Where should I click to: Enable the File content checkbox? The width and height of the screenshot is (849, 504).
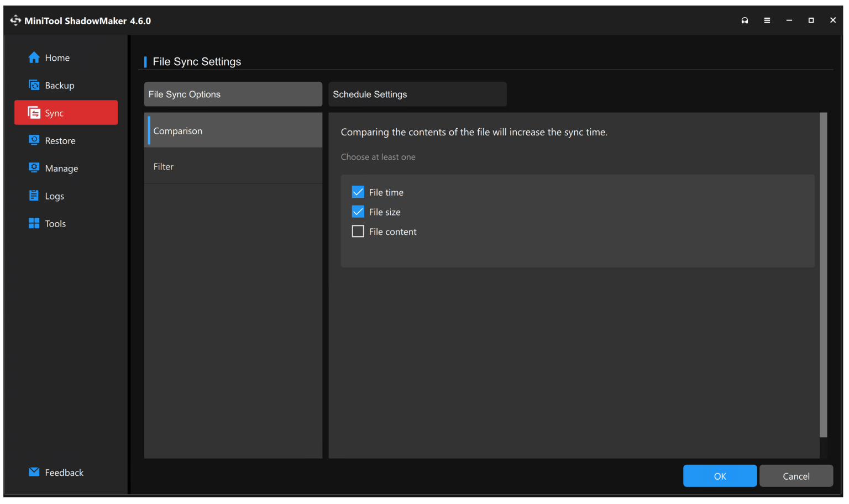point(358,231)
